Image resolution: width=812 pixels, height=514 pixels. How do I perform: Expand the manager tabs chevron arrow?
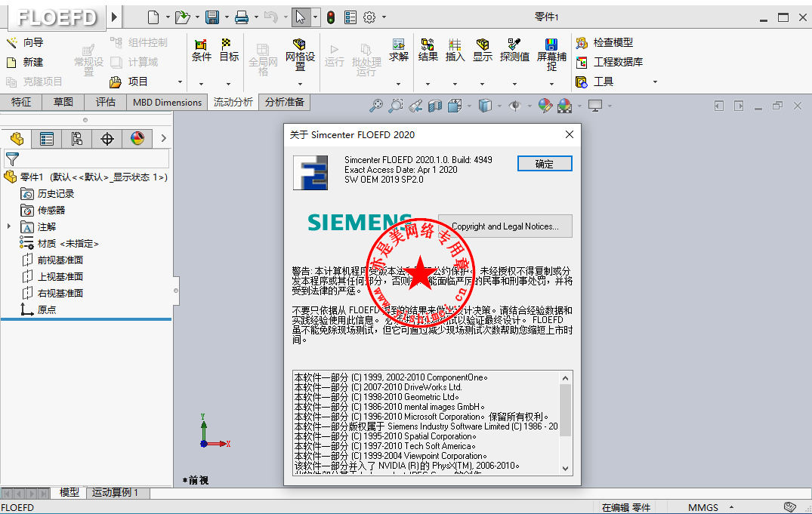click(164, 138)
